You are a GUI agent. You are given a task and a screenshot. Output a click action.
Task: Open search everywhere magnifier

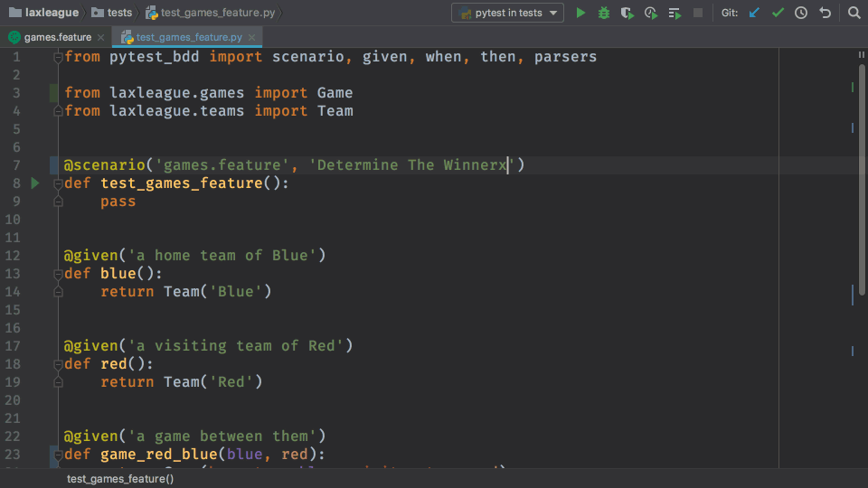point(854,13)
